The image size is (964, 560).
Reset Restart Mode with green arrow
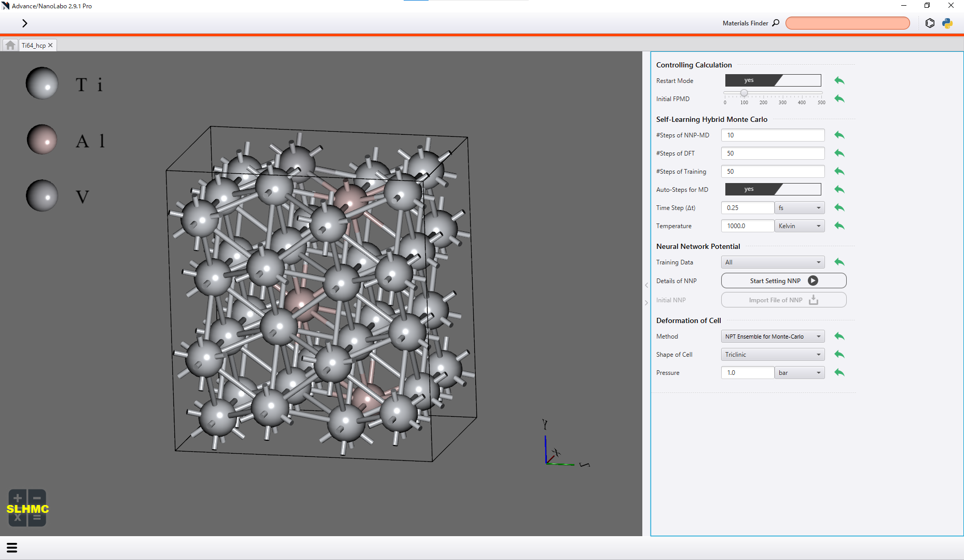click(x=839, y=80)
